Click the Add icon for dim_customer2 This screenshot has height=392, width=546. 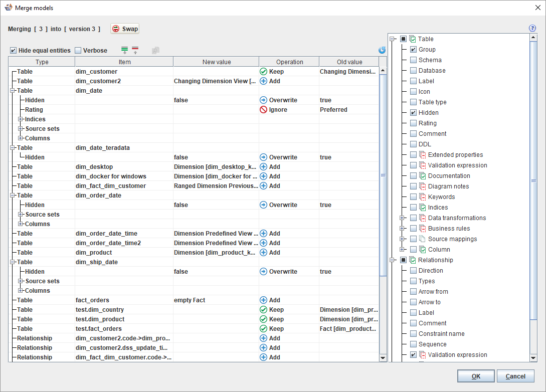point(263,81)
